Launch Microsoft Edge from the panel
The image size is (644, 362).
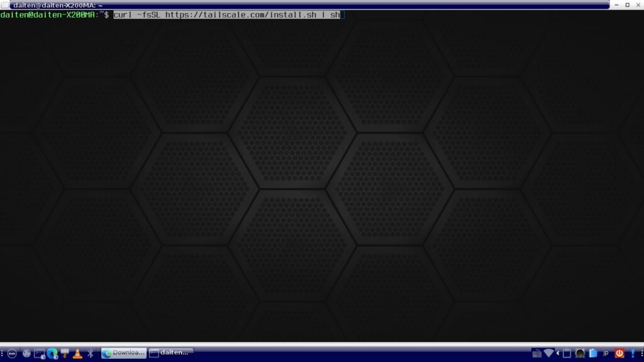click(52, 353)
